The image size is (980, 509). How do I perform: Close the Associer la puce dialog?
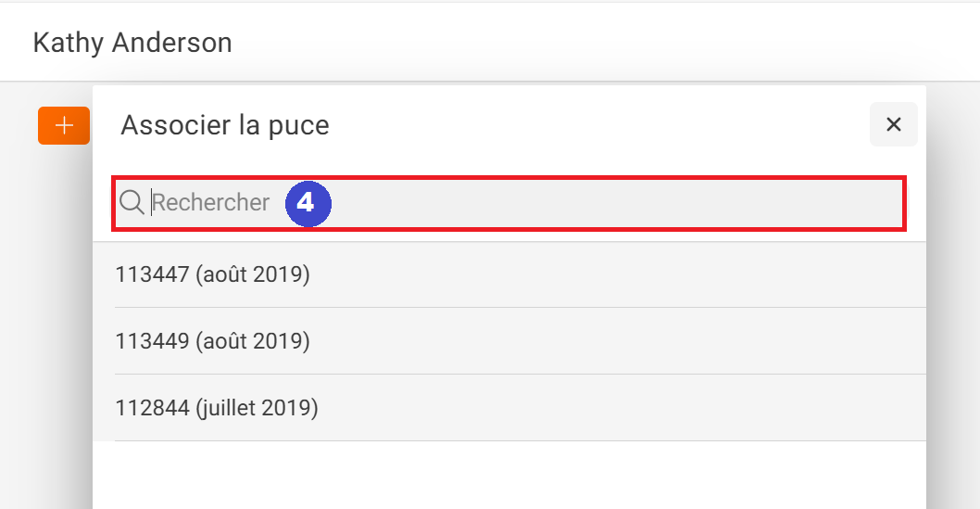894,124
